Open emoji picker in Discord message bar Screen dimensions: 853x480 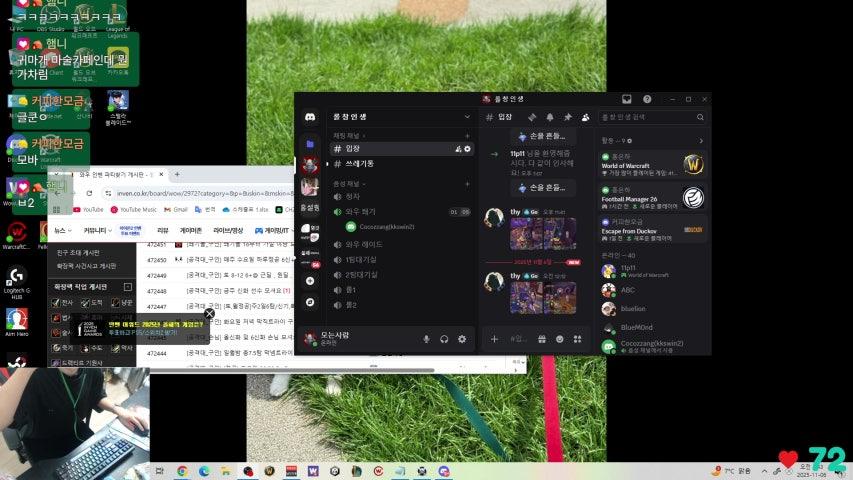[x=560, y=339]
